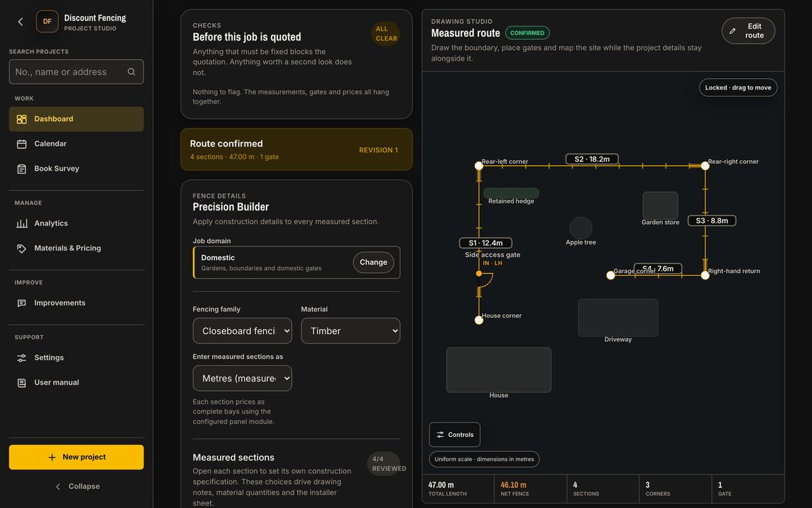
Task: Go to Calendar in the sidebar
Action: (76, 144)
